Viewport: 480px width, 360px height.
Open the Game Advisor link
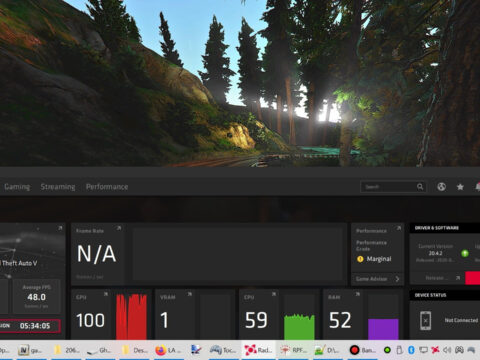371,279
